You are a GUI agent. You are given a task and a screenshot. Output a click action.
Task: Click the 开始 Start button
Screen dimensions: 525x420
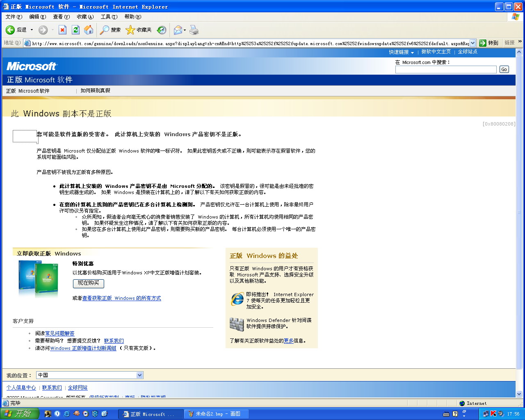[20, 414]
